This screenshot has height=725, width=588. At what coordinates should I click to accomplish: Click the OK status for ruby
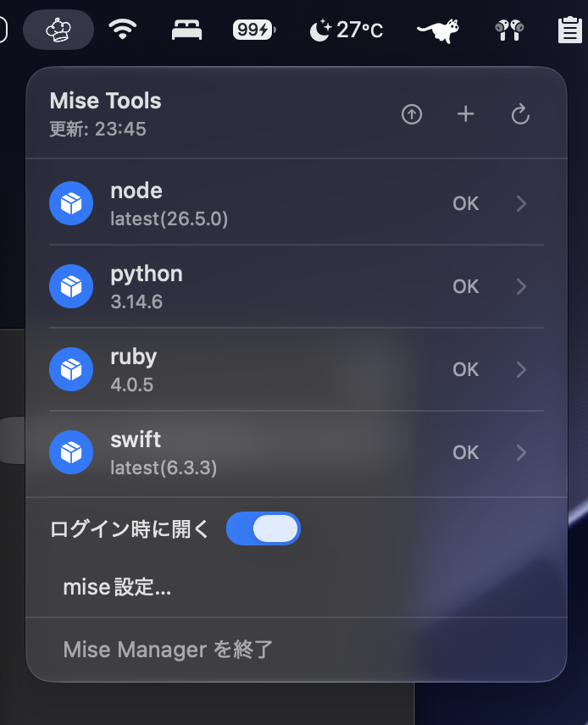coord(466,369)
